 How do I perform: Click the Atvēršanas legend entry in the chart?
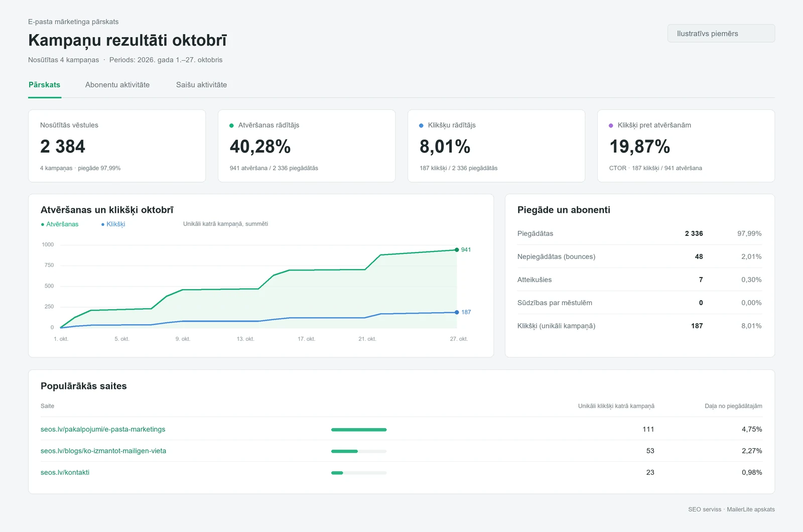pos(60,224)
